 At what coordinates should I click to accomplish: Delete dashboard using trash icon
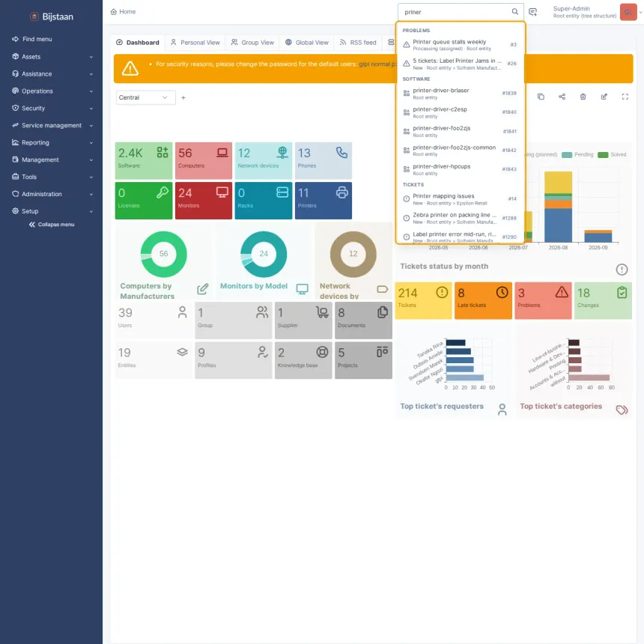click(583, 97)
